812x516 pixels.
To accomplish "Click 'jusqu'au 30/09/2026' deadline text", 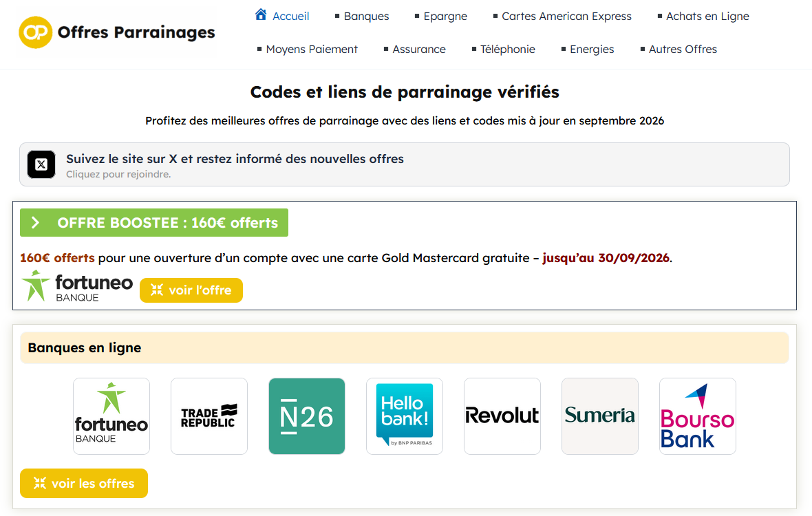I will point(606,258).
